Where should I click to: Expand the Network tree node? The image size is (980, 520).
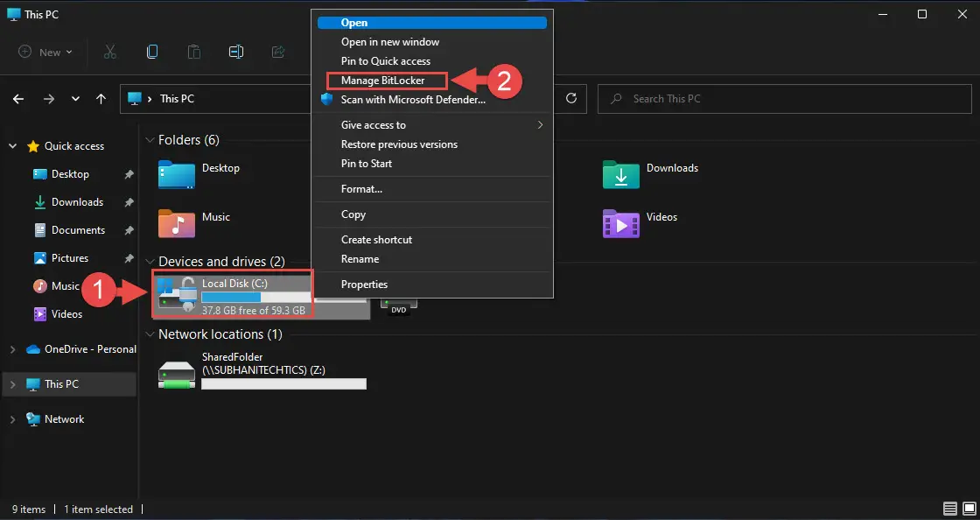click(x=12, y=419)
